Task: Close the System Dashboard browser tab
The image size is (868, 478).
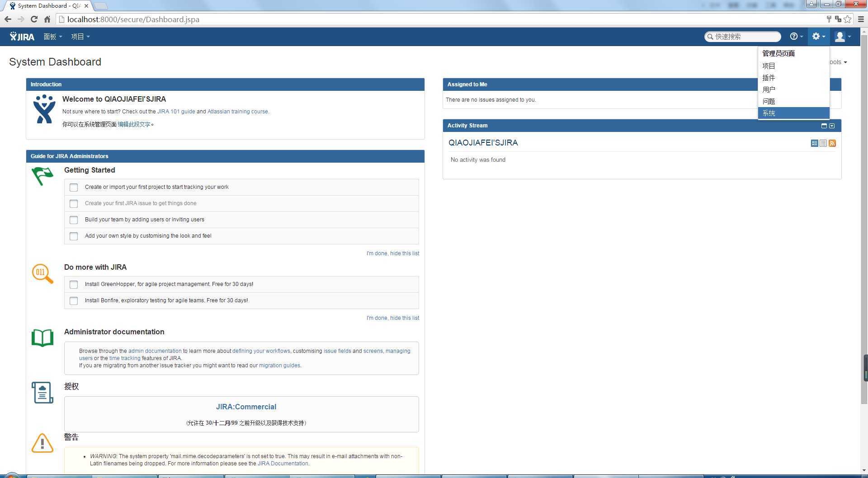Action: [x=86, y=6]
